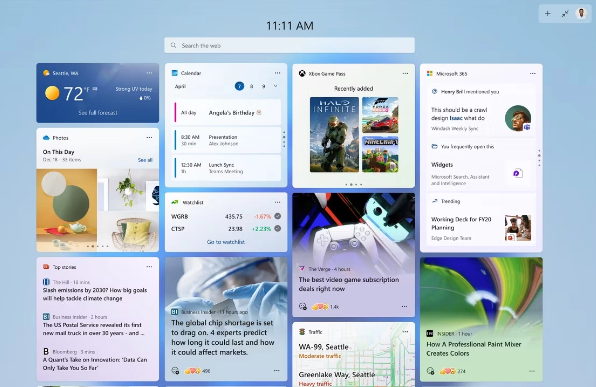Expand the Calendar date chevron
Screen dimensions: 596x387
276,86
